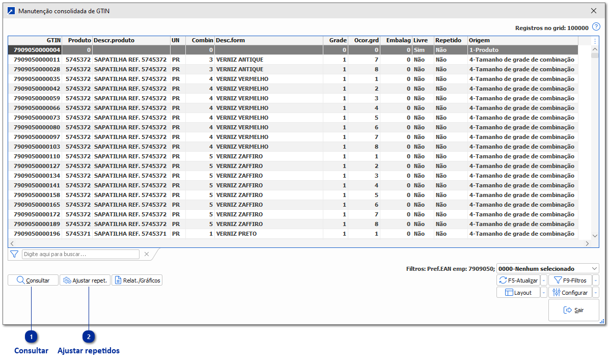Select GTIN cell 7909050000080
Screen dimensions: 610x364
[35, 128]
